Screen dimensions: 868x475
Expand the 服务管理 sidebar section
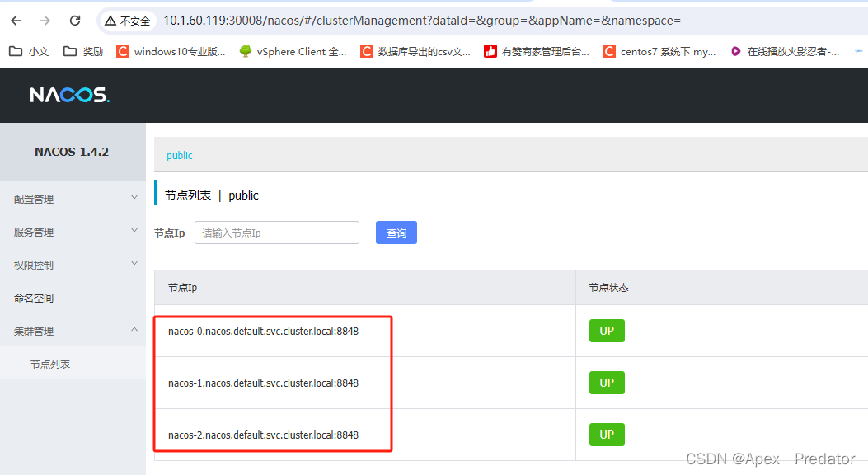[33, 232]
